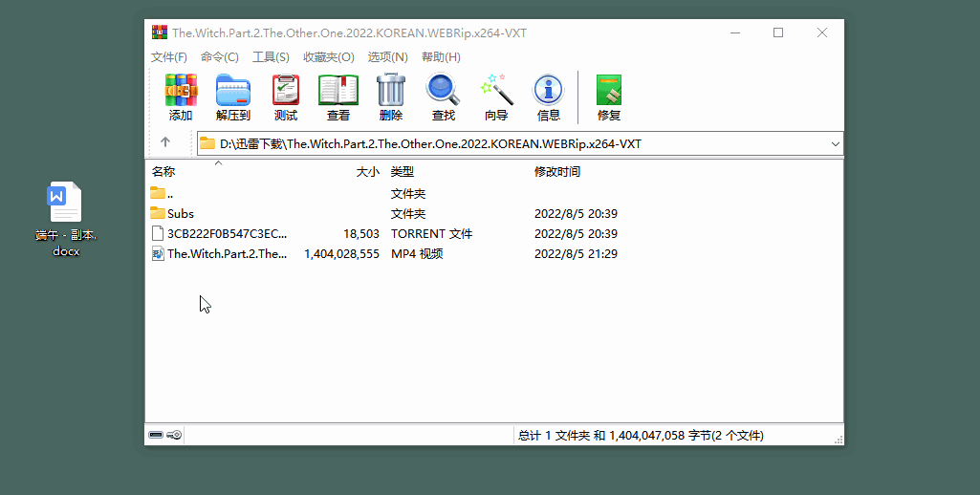This screenshot has width=980, height=495.
Task: Close the WinRAR window
Action: click(x=822, y=32)
